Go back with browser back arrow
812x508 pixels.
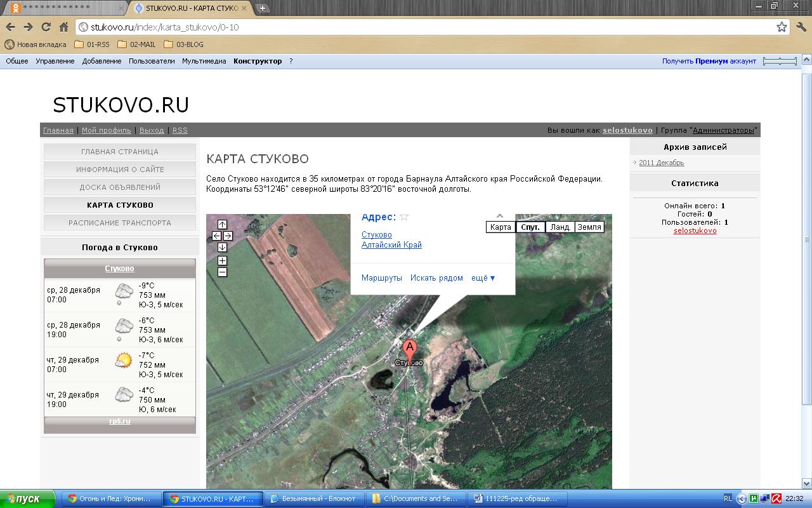click(10, 27)
